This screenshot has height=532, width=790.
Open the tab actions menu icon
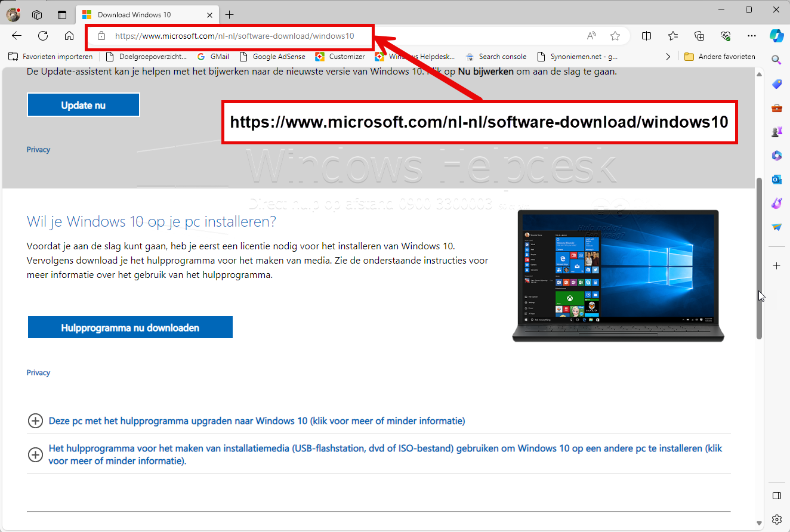pos(62,14)
